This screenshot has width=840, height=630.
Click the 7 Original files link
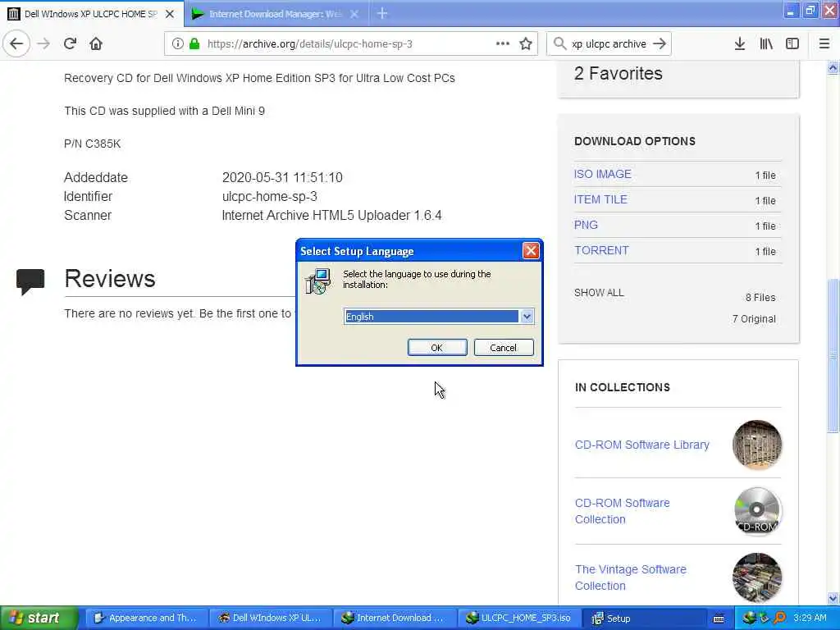pyautogui.click(x=754, y=319)
